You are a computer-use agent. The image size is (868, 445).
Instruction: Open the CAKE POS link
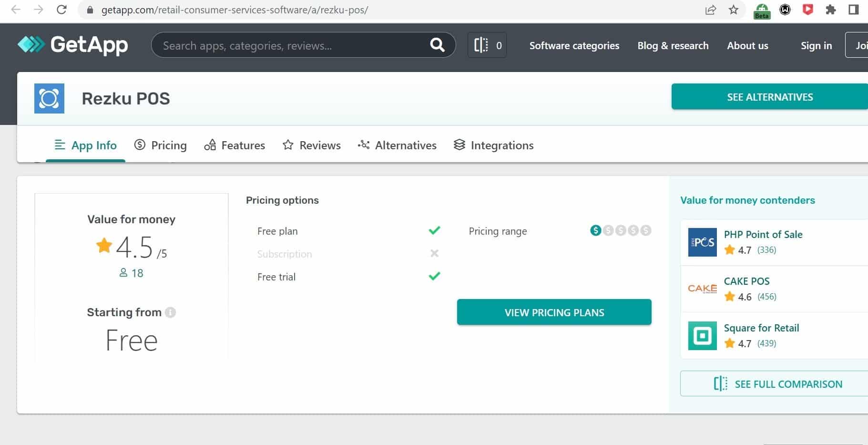click(x=746, y=281)
